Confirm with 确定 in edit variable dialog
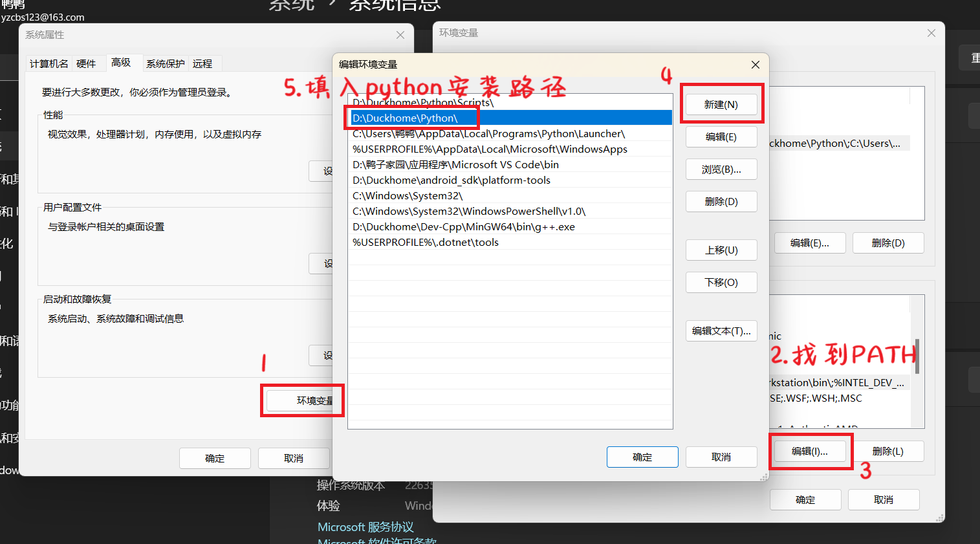The width and height of the screenshot is (980, 544). pyautogui.click(x=642, y=457)
